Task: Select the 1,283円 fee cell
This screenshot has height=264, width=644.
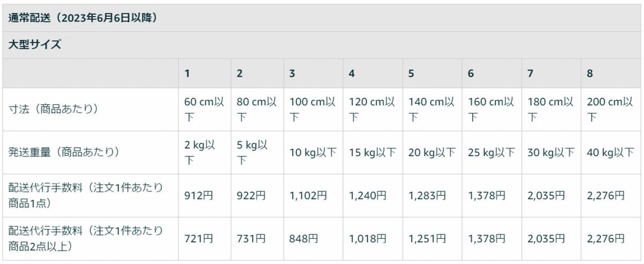Action: (427, 196)
